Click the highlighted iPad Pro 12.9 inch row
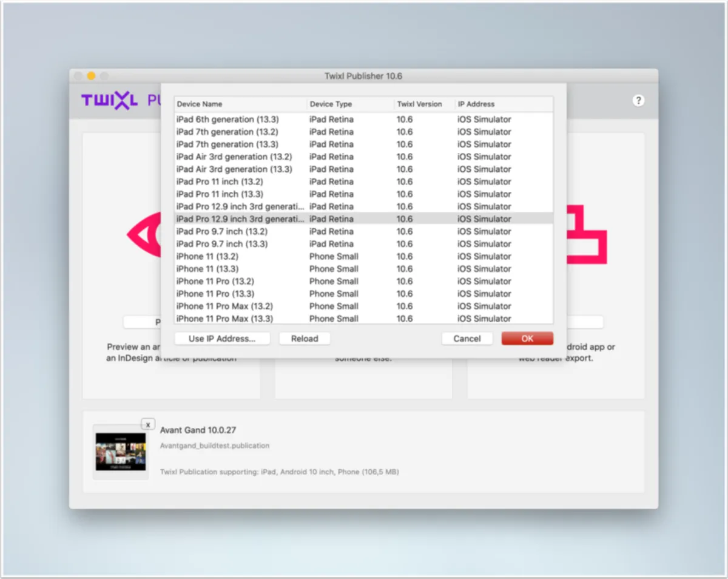 (x=363, y=219)
